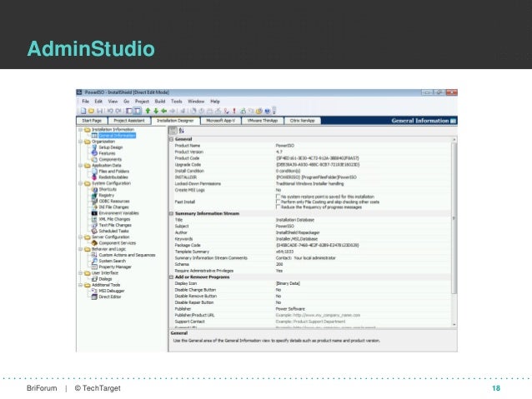Open INI File Changes view
The image size is (532, 399).
click(x=113, y=207)
